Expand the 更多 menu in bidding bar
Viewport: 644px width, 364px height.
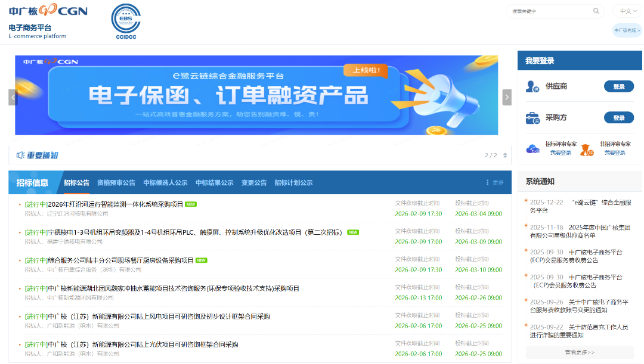[495, 183]
